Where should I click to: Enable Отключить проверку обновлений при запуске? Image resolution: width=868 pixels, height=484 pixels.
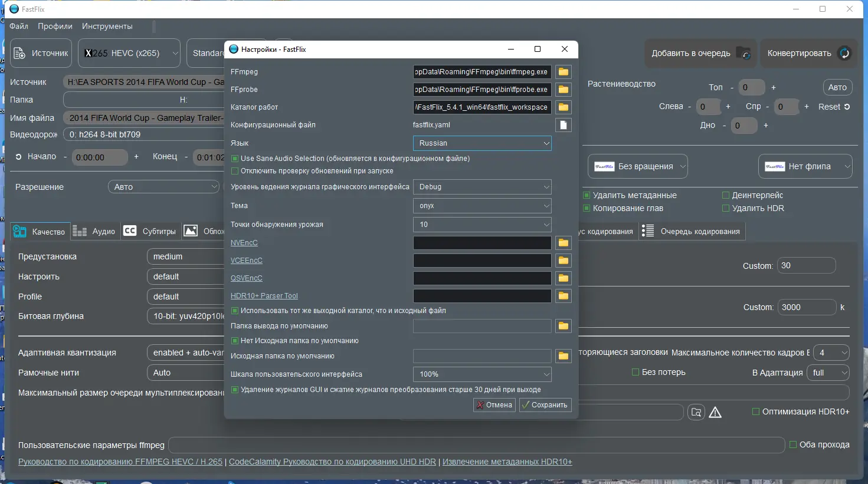[235, 171]
